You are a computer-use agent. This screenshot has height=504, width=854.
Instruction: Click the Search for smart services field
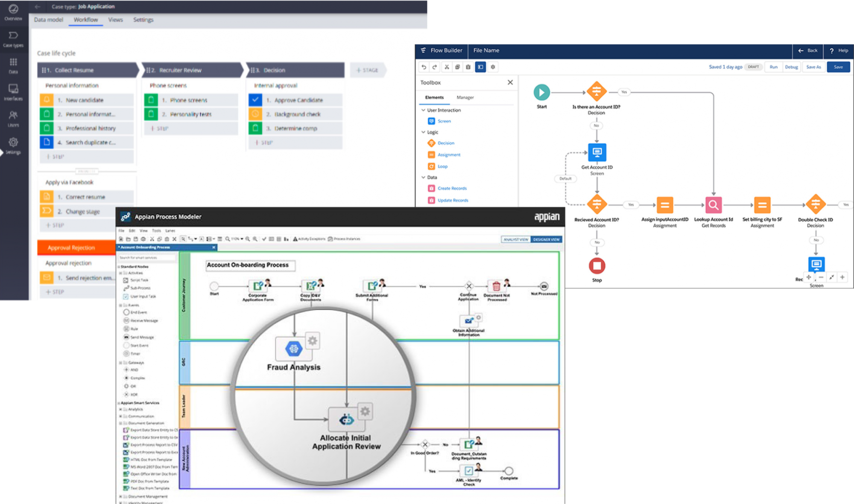coord(147,258)
